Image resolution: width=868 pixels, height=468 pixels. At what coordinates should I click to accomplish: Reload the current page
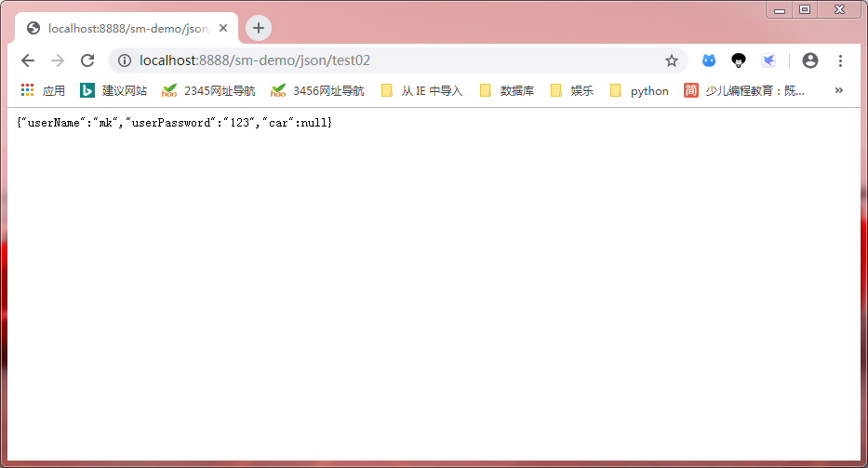point(87,60)
